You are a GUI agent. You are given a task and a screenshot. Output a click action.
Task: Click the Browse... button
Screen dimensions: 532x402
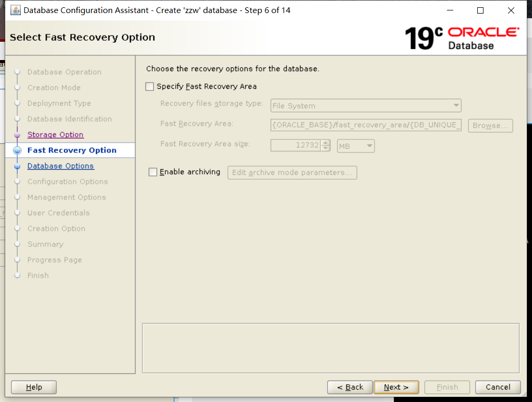coord(490,125)
